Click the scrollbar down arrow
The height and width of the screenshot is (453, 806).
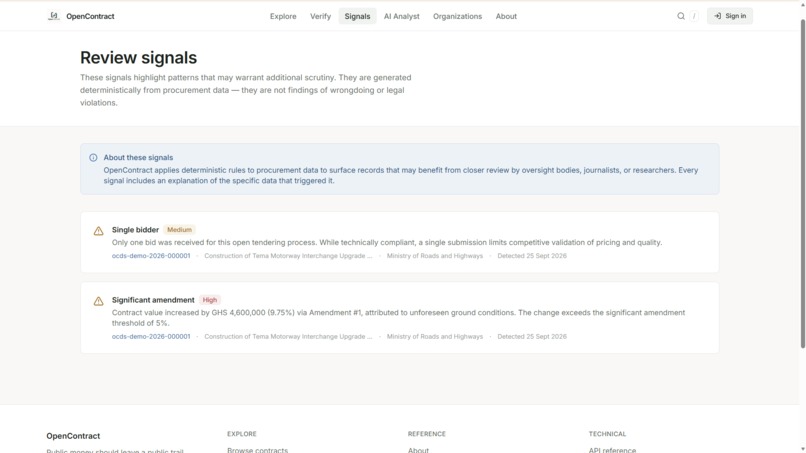tap(803, 449)
